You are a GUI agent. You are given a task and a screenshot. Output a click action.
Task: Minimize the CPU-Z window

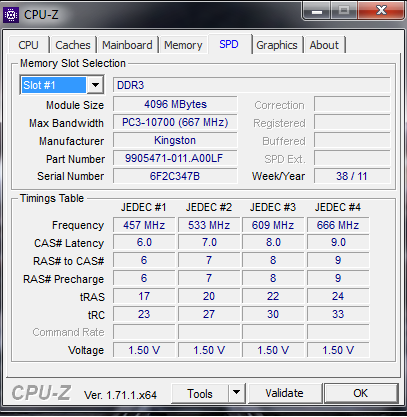[317, 11]
